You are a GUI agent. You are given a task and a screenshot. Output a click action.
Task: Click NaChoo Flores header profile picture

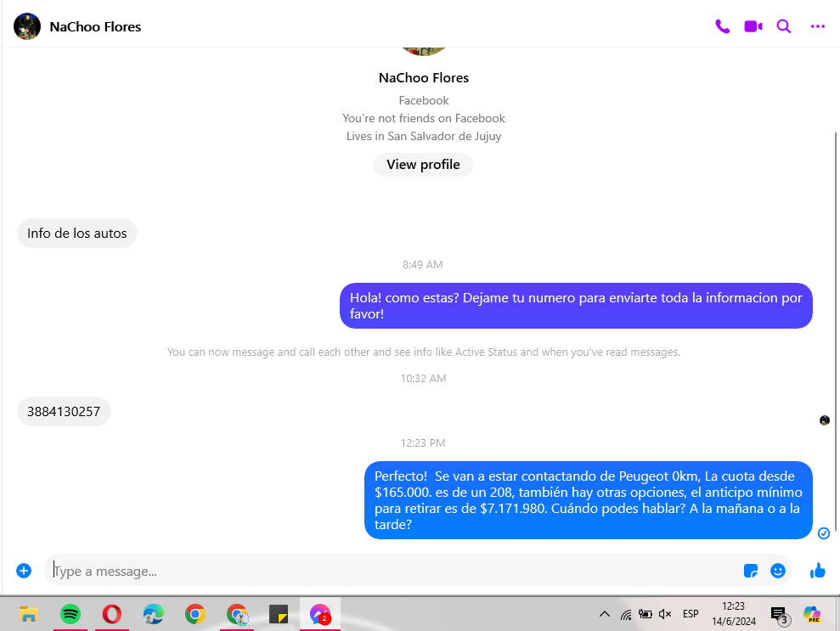(x=27, y=26)
